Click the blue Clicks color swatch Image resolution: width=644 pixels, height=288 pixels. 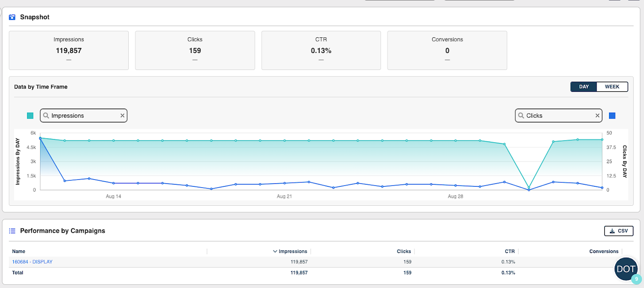click(x=612, y=116)
